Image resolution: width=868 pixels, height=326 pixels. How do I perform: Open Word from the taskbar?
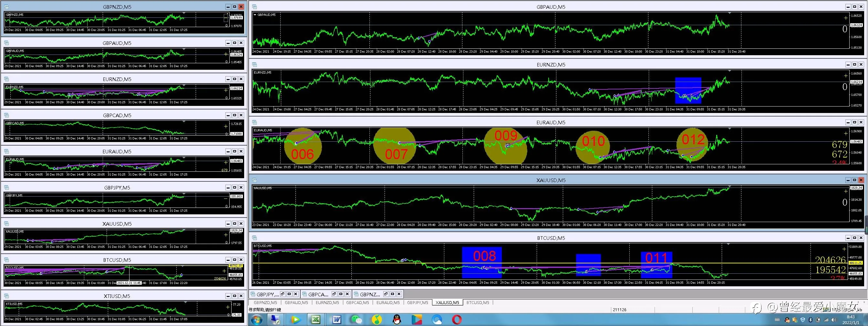336,320
